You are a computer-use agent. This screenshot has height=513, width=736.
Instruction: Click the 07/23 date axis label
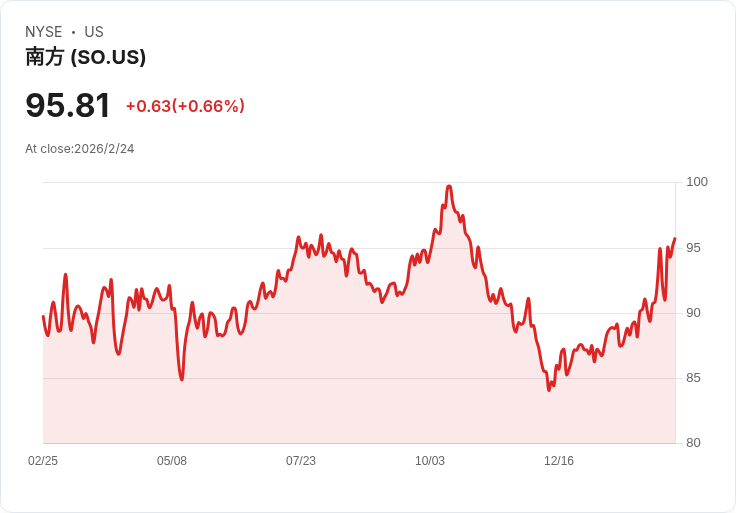(301, 461)
